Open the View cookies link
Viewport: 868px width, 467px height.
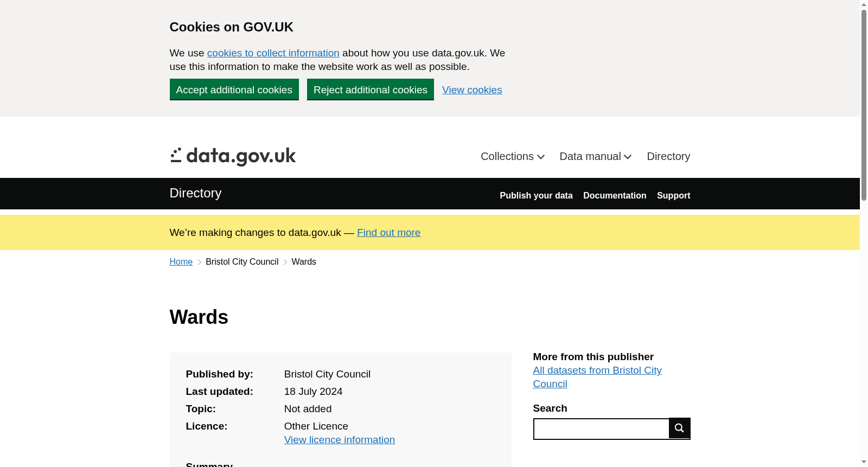tap(472, 90)
